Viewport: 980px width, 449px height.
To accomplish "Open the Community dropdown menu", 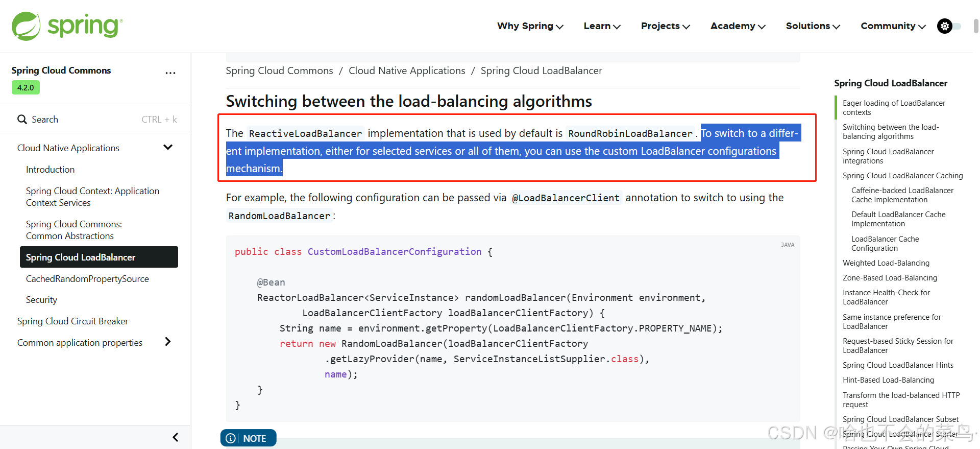I will 893,26.
